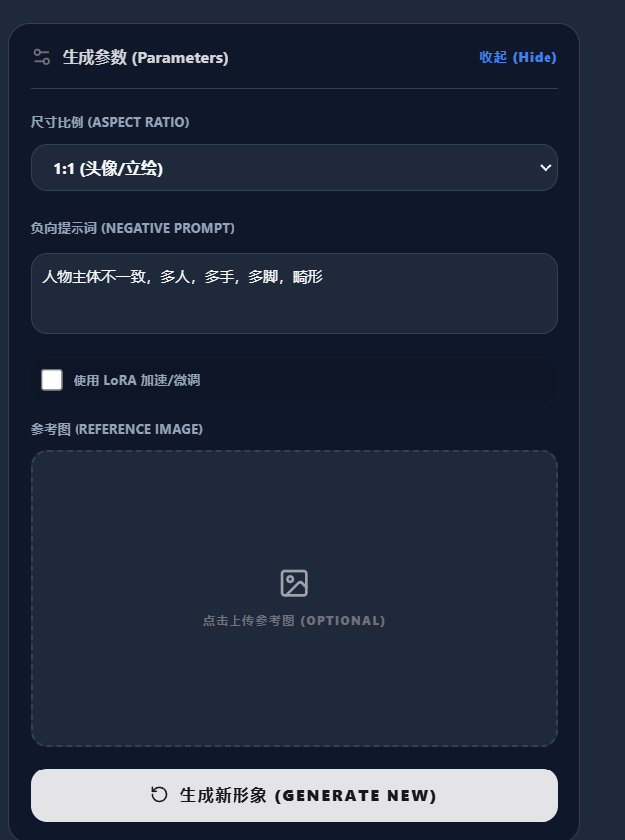This screenshot has width=625, height=840.
Task: Click the sliders icon beside 生成参数 title
Action: [42, 57]
